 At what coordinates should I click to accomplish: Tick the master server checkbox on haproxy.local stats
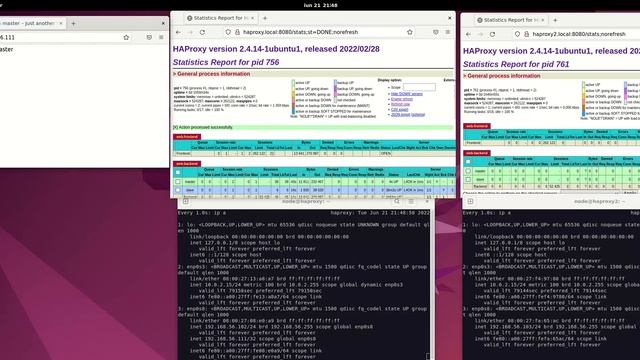point(178,182)
